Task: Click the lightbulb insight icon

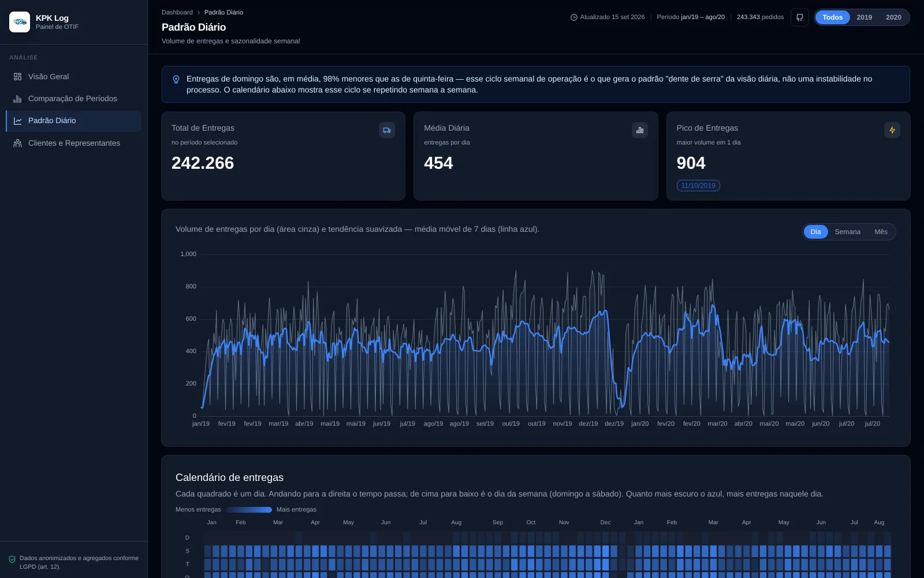Action: tap(176, 79)
